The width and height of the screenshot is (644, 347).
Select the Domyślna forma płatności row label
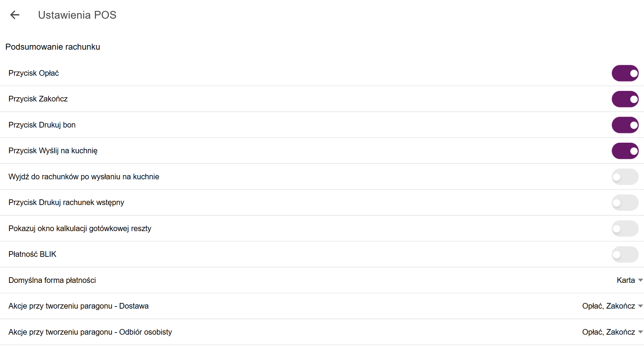point(52,280)
